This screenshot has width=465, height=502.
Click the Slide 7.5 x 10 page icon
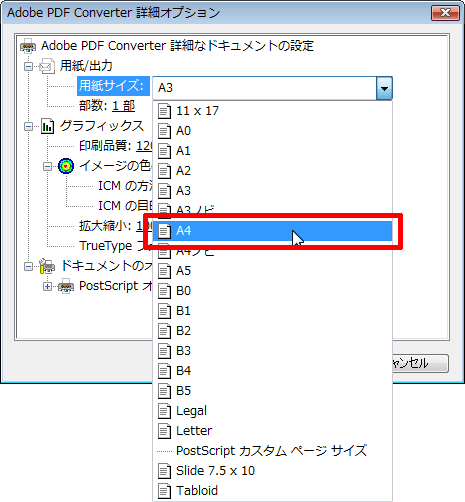click(x=164, y=471)
